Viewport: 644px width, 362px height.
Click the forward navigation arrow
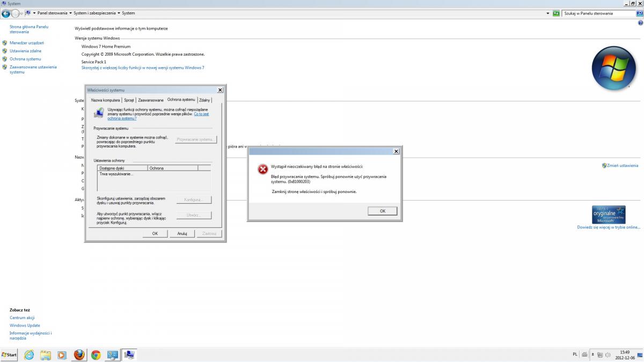pyautogui.click(x=15, y=13)
